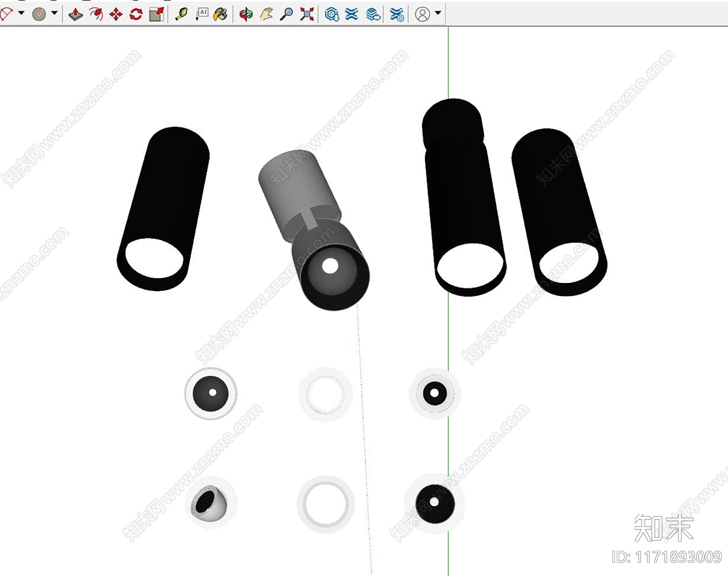Select the Paint Bucket tool
Viewport: 728px width, 576px height.
pos(220,15)
